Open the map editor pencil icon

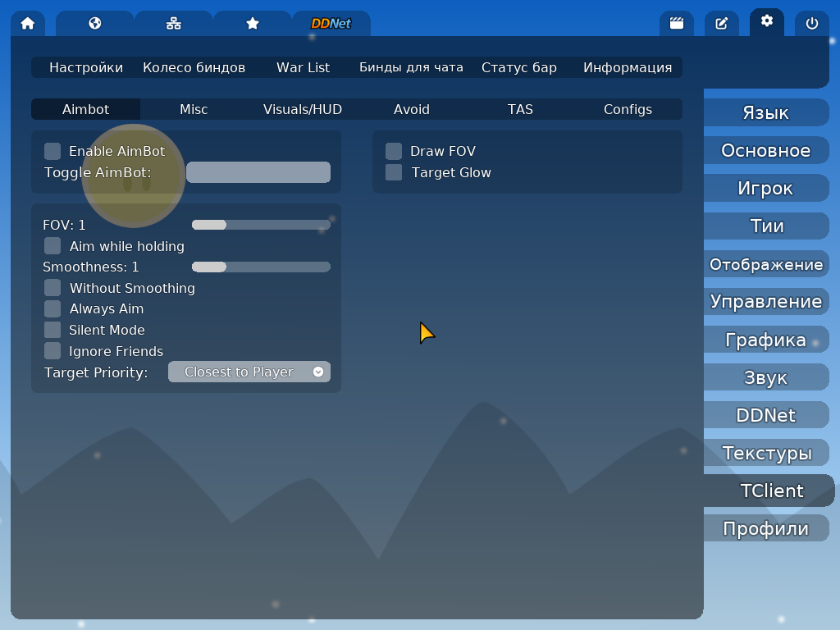click(x=722, y=24)
